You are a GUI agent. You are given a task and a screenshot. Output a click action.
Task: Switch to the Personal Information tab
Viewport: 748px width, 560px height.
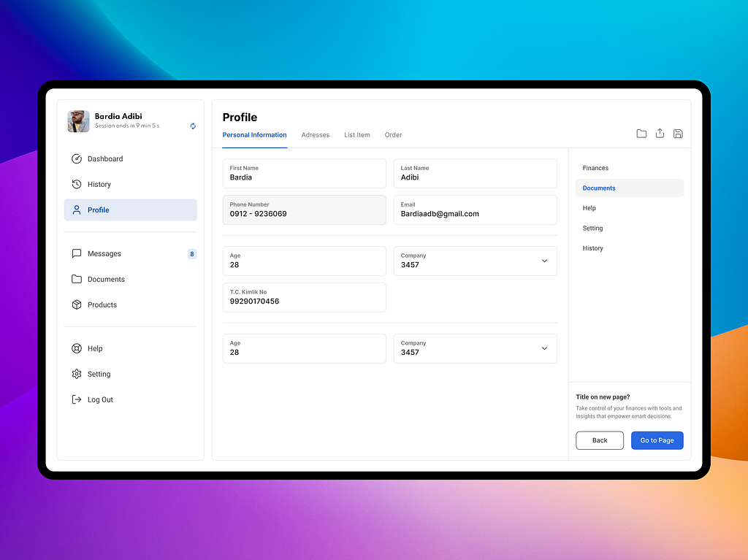254,135
